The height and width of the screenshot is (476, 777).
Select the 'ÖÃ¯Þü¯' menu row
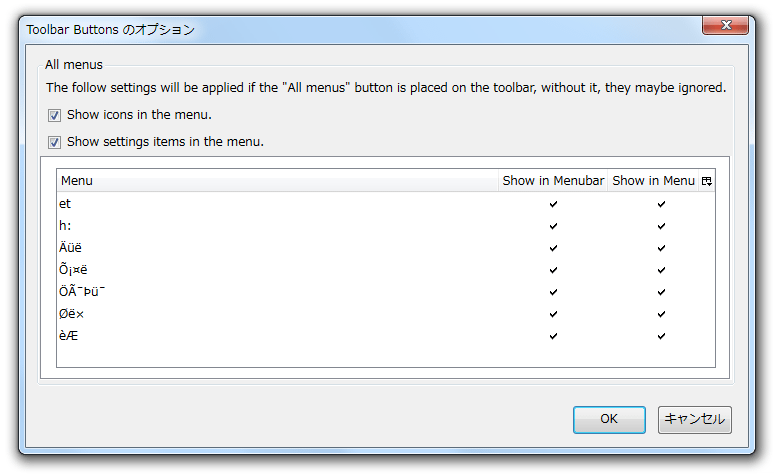tap(386, 292)
